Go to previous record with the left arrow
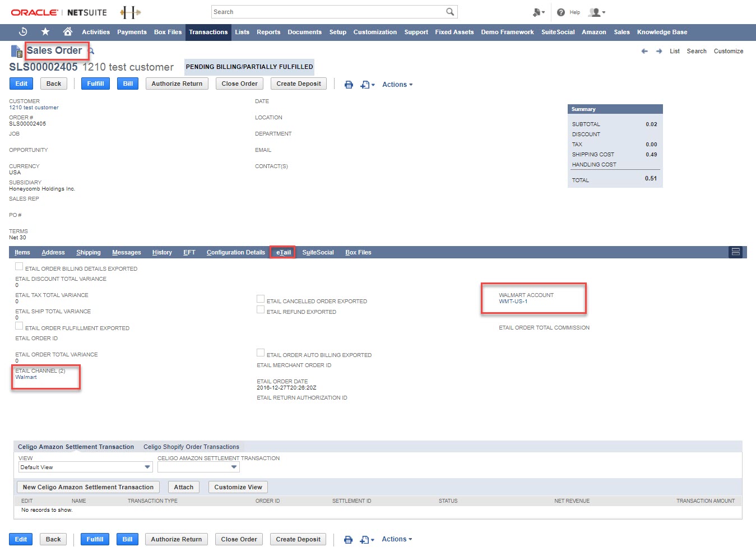 (644, 51)
